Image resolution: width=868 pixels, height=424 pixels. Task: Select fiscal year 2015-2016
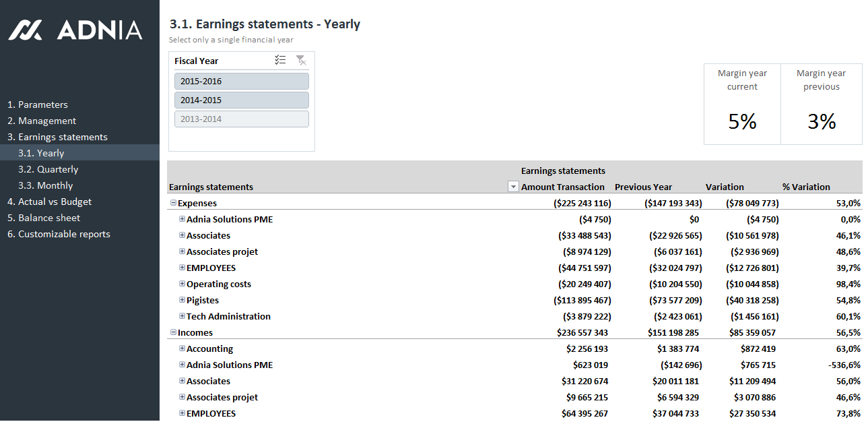(241, 82)
